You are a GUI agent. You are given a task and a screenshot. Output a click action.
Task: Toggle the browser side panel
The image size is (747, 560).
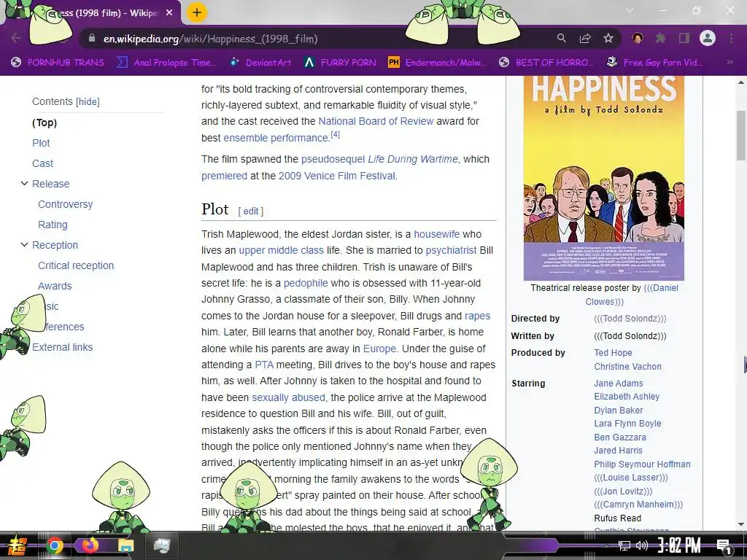(684, 38)
